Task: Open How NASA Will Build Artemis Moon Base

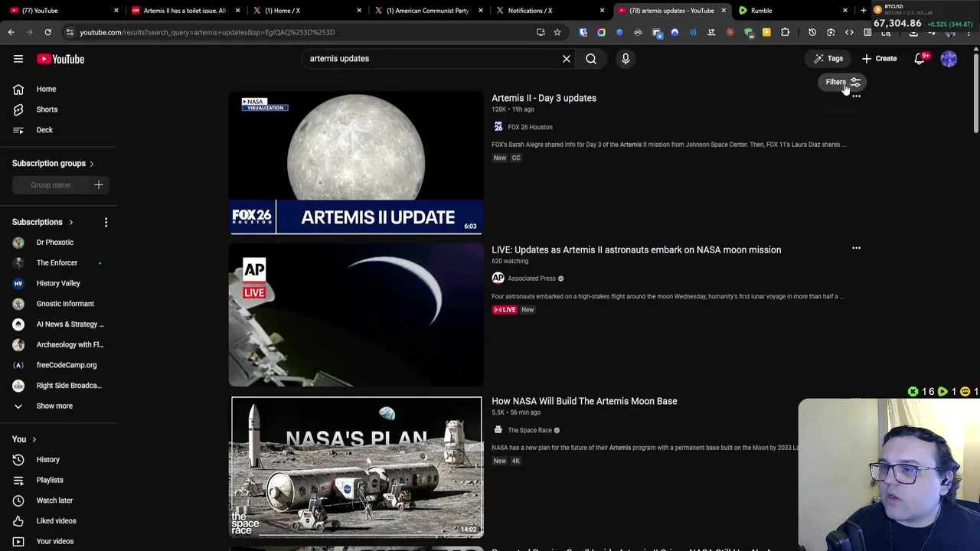Action: [584, 401]
